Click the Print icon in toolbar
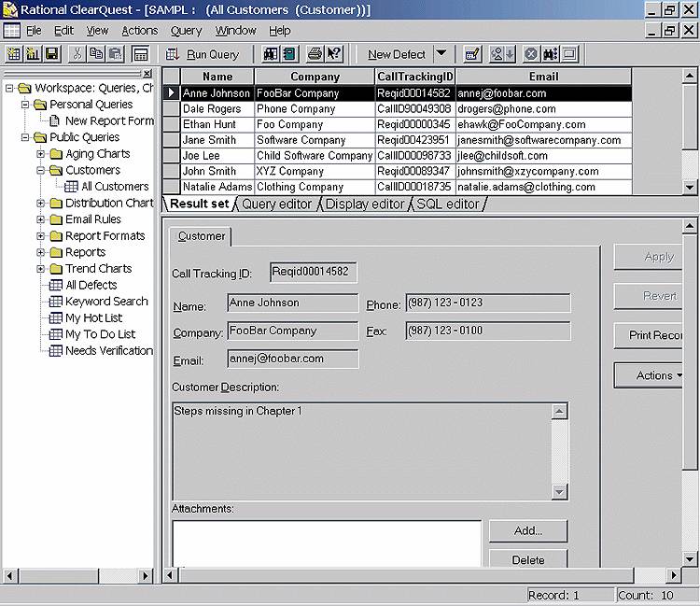 [x=315, y=54]
